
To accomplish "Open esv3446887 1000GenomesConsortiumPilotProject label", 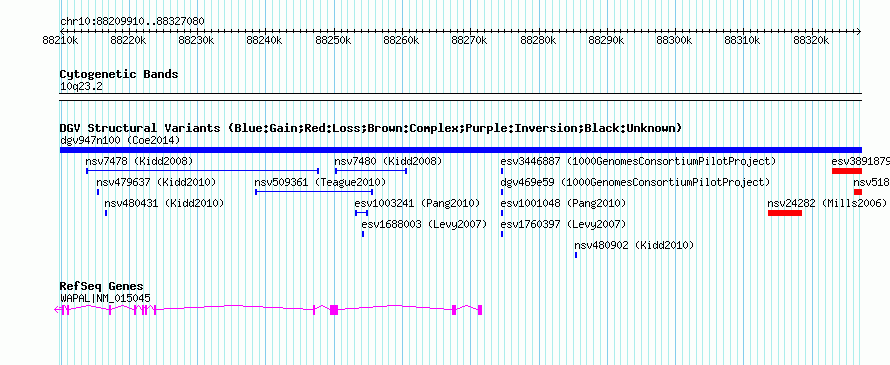I will [638, 162].
